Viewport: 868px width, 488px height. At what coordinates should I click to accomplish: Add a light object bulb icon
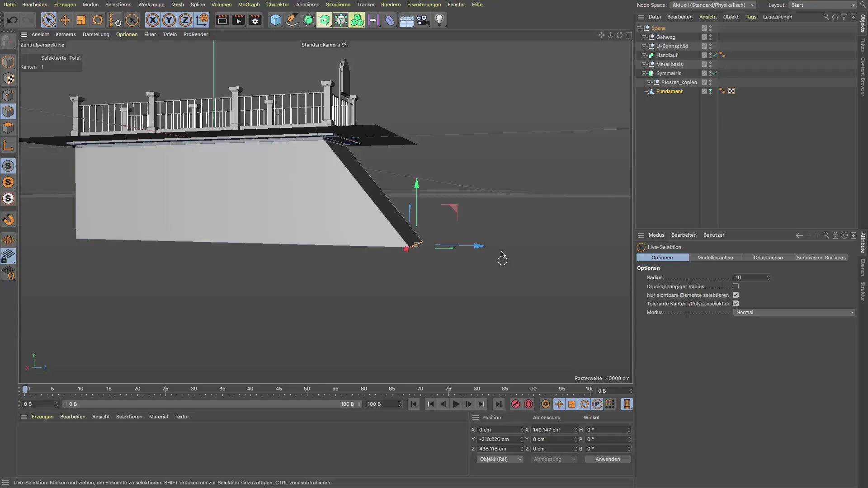coord(439,20)
